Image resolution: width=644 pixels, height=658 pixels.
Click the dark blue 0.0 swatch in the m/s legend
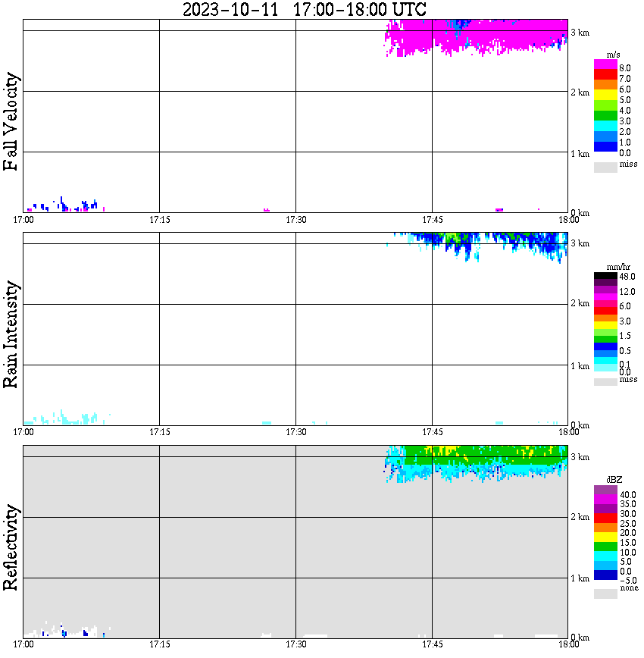(605, 147)
